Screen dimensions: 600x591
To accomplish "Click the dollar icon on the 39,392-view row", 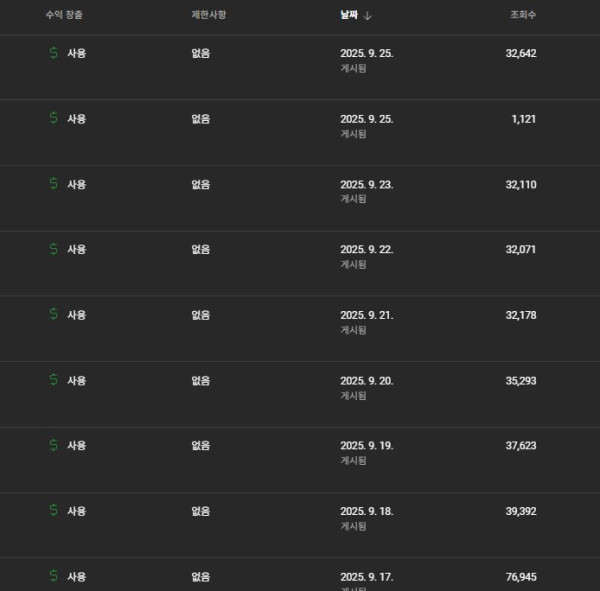I will click(53, 511).
